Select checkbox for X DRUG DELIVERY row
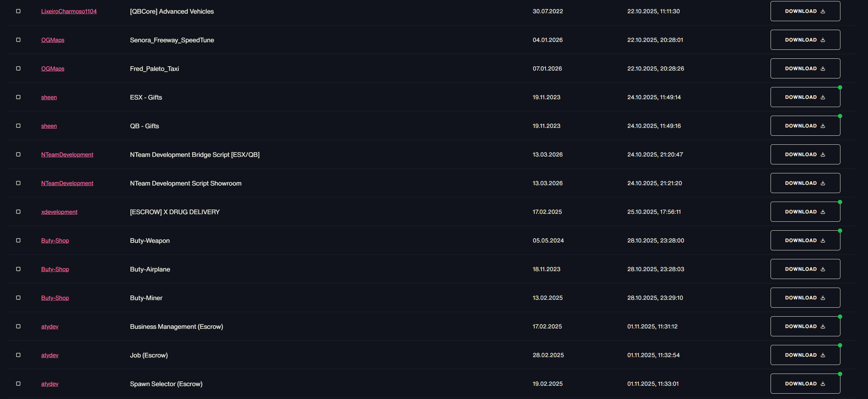Viewport: 868px width, 399px height. 18,212
